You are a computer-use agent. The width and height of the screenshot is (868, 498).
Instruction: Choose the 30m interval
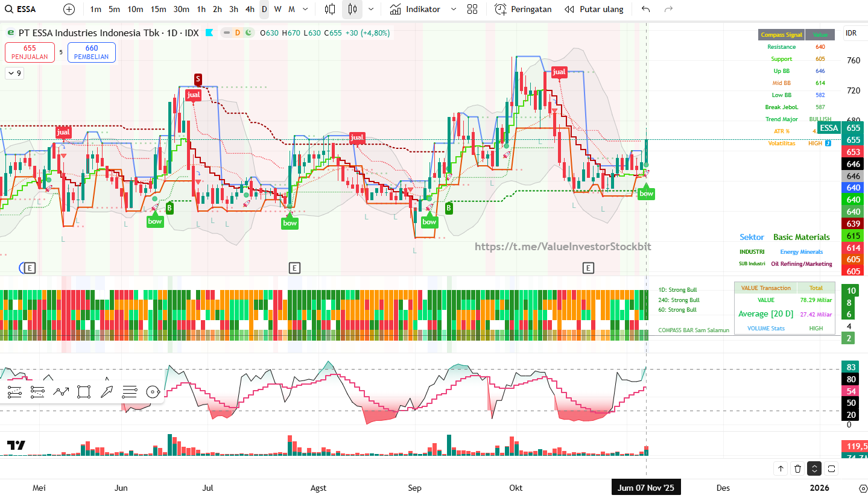tap(181, 9)
